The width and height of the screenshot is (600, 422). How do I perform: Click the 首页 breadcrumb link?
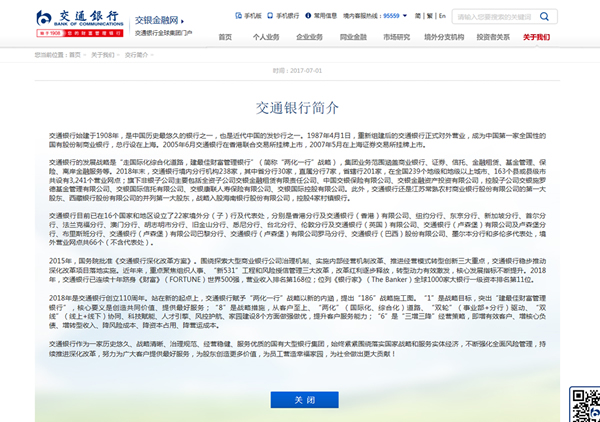coord(75,55)
